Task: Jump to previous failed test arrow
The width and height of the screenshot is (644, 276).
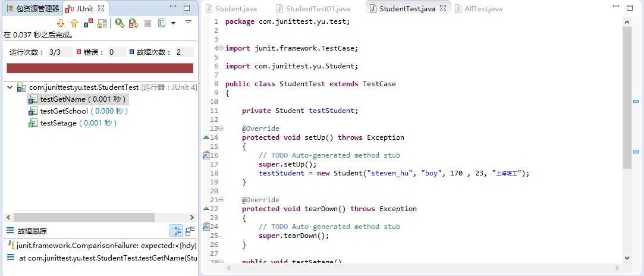Action: [x=74, y=23]
